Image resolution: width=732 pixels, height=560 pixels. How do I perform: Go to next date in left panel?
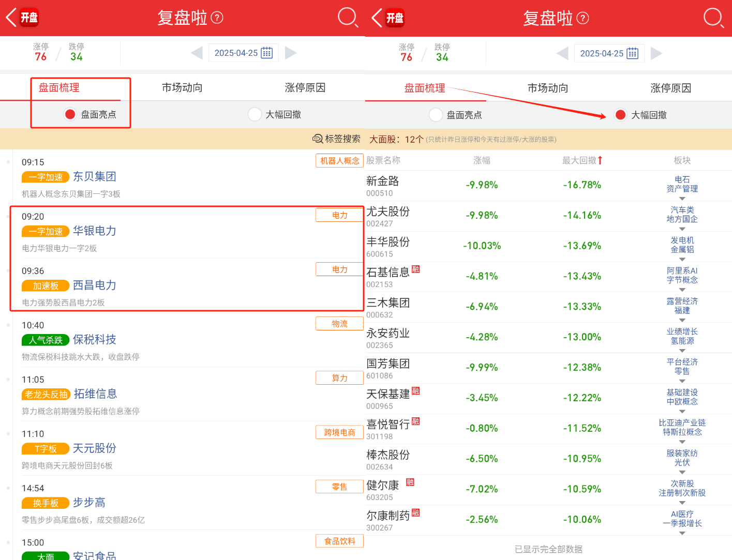coord(291,53)
